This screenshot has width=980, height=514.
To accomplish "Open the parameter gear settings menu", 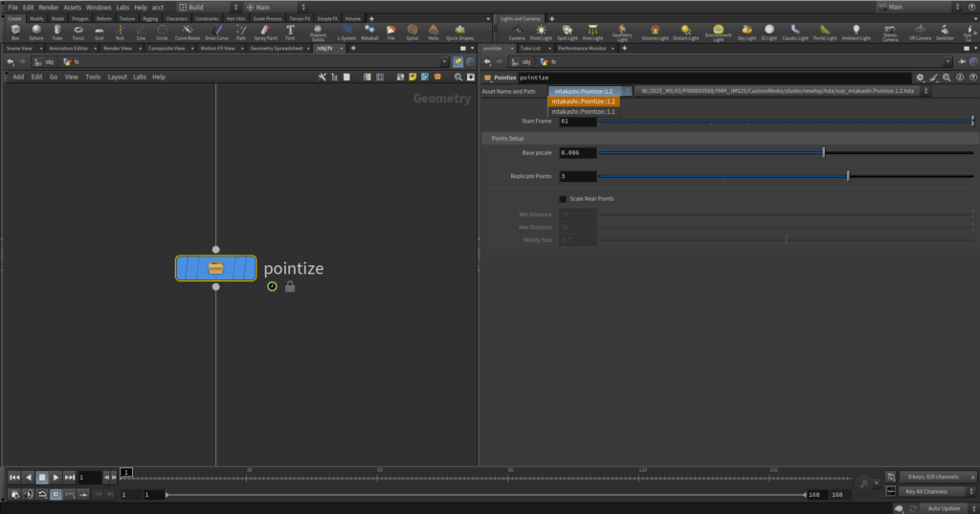I will click(x=920, y=77).
